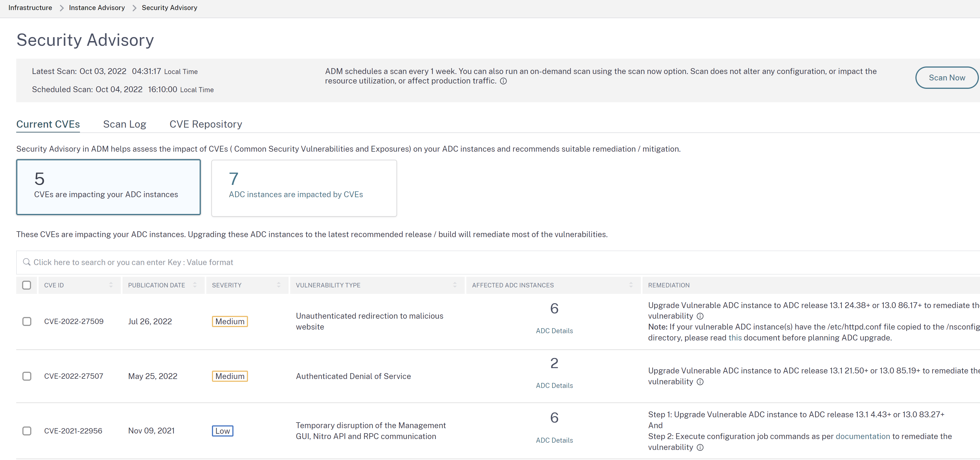Open the CVE Repository tab
The height and width of the screenshot is (460, 980).
pos(206,124)
